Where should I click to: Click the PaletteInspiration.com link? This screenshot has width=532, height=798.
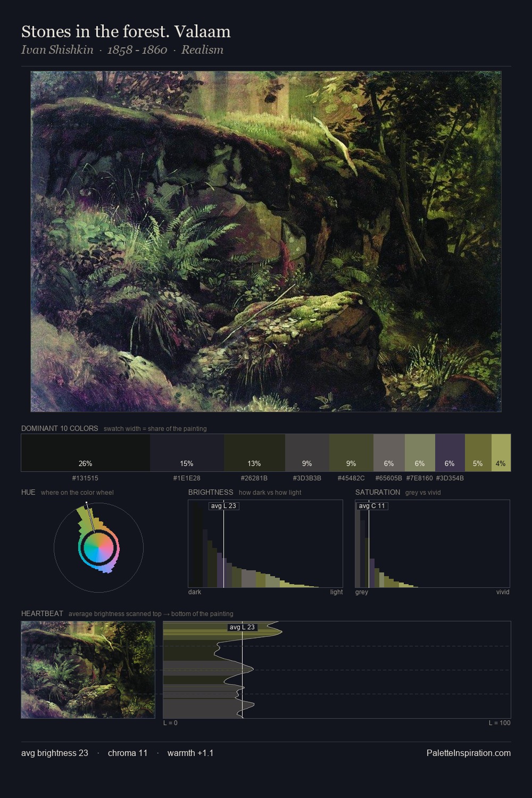pyautogui.click(x=469, y=753)
